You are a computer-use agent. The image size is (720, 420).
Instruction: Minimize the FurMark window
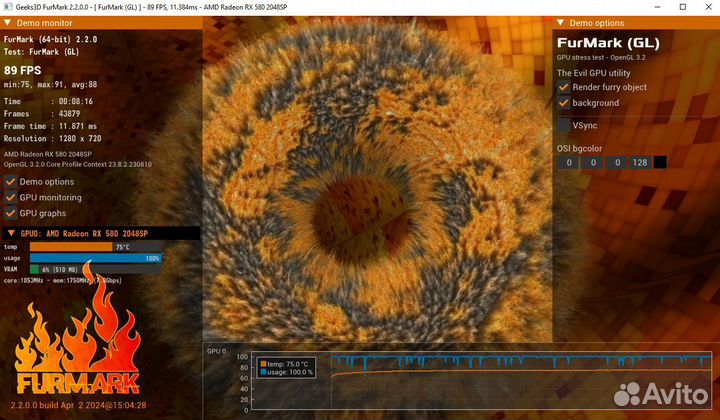pos(657,7)
